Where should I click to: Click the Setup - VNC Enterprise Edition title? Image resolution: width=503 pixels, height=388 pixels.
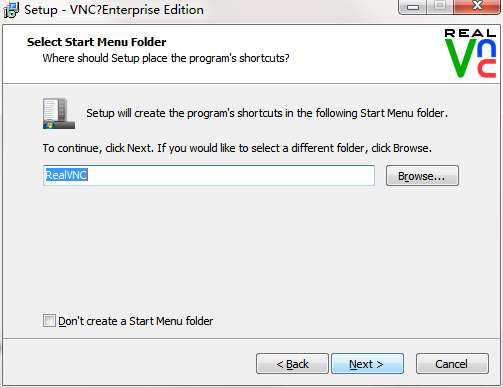(x=114, y=10)
